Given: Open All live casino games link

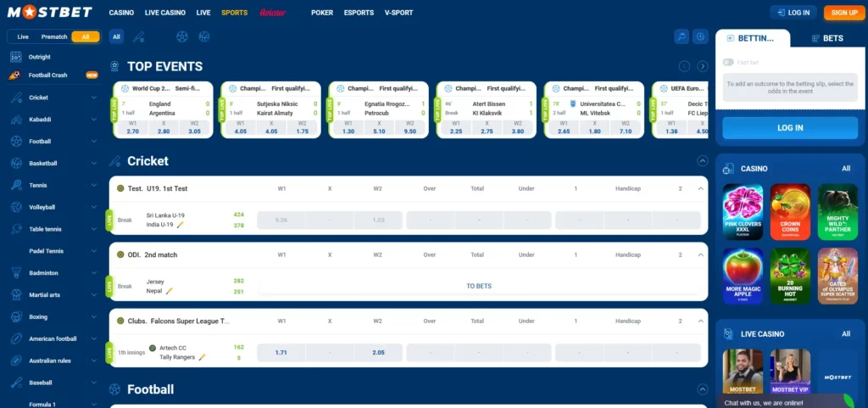Looking at the screenshot, I should tap(846, 334).
